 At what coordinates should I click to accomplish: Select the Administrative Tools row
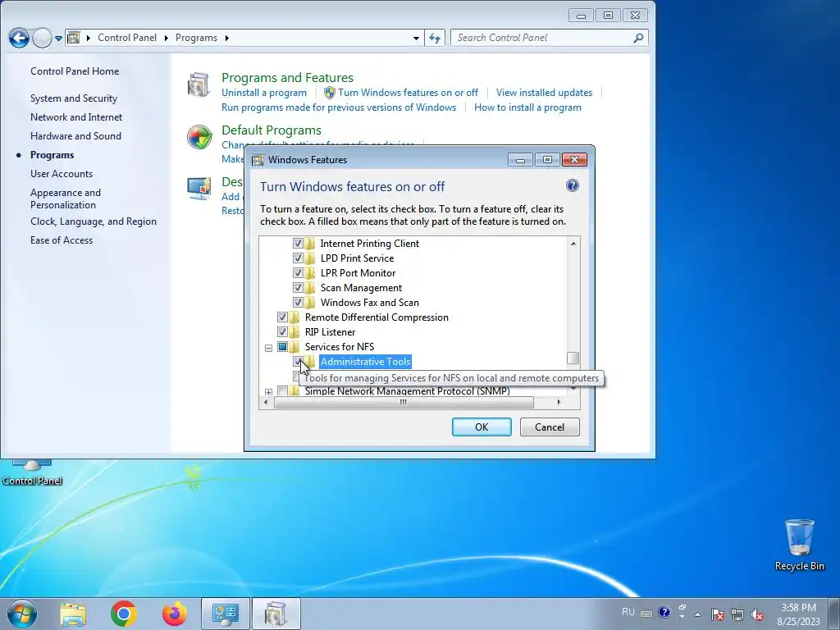(365, 362)
